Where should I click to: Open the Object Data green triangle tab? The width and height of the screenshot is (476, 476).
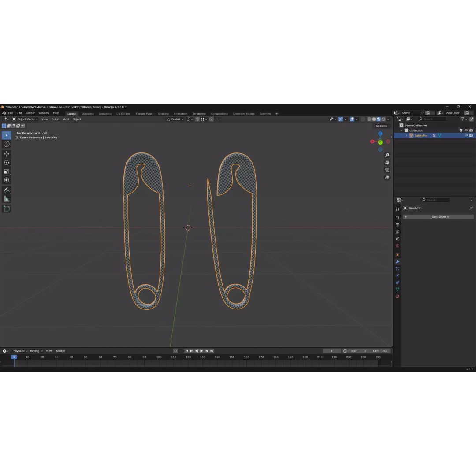point(398,289)
